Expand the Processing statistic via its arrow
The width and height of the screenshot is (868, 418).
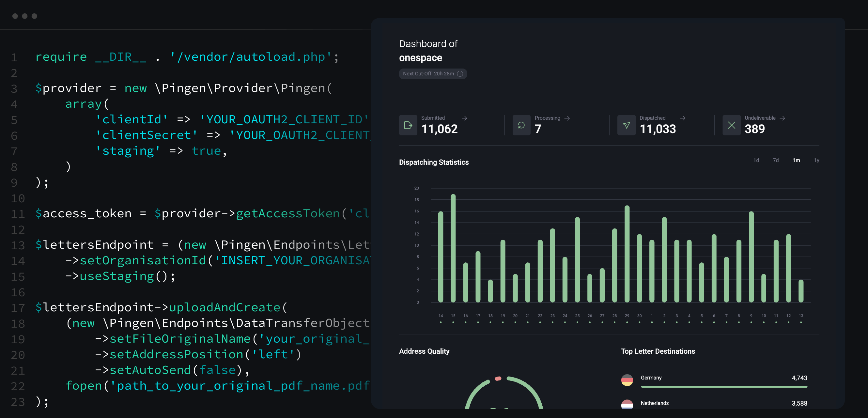(x=567, y=118)
